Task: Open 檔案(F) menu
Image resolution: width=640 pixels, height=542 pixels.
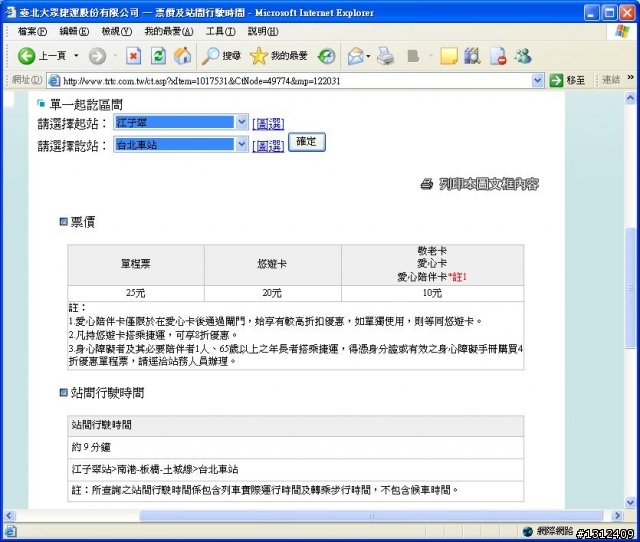Action: pos(32,31)
